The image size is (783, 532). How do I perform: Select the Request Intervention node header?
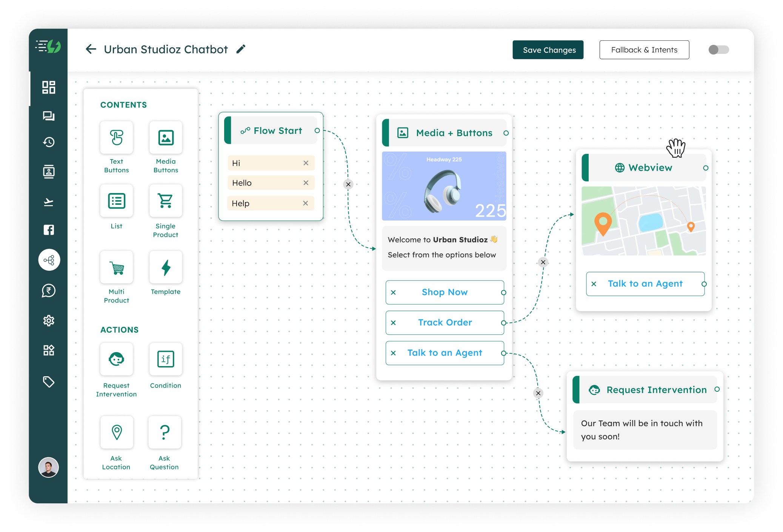point(645,389)
